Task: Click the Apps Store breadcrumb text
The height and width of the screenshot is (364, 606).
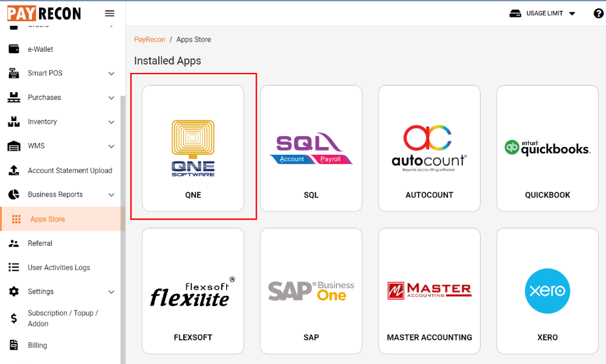Action: pos(194,39)
